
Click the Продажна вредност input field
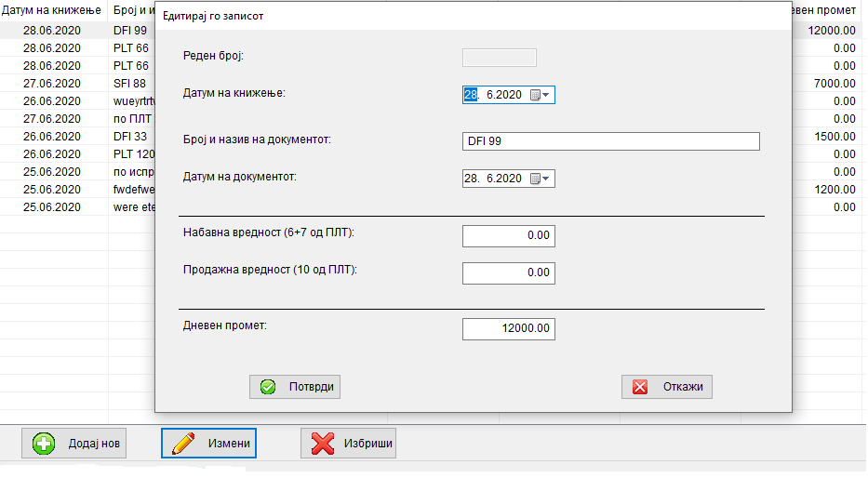coord(508,273)
